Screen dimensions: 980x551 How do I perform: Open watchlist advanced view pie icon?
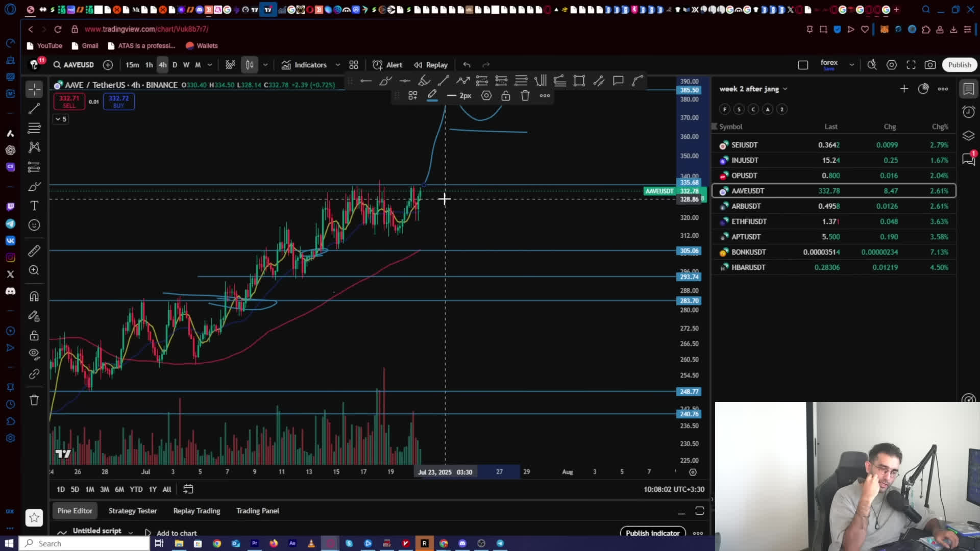(923, 89)
